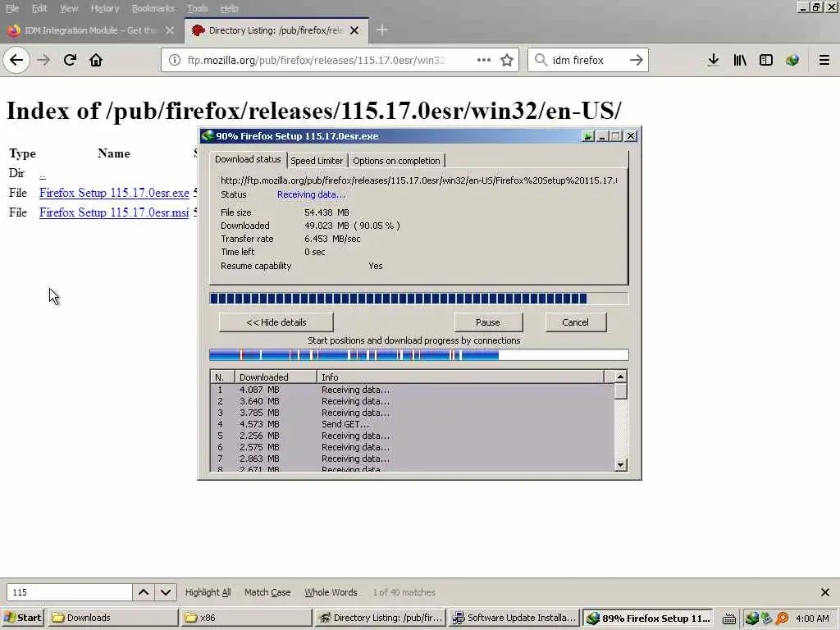Image resolution: width=840 pixels, height=630 pixels.
Task: Open a new browser tab
Action: 382,30
